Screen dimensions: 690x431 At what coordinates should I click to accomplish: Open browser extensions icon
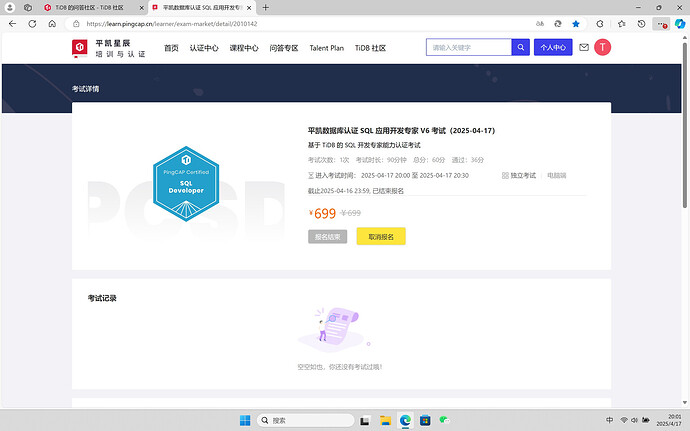[600, 24]
